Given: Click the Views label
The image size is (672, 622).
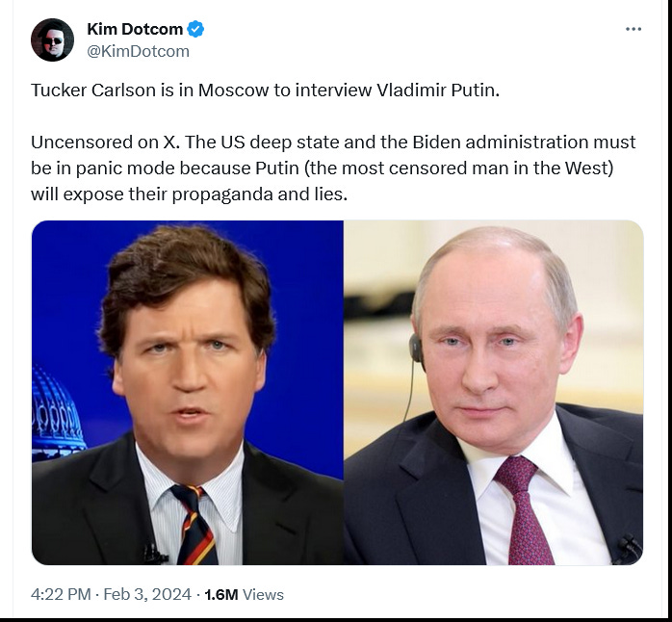Looking at the screenshot, I should coord(263,595).
